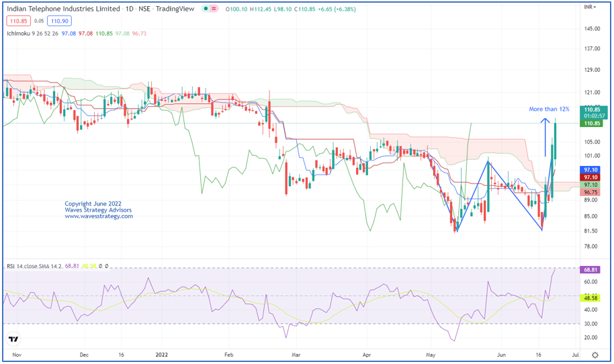Click the TradingView logo icon
The width and height of the screenshot is (614, 364).
13,339
